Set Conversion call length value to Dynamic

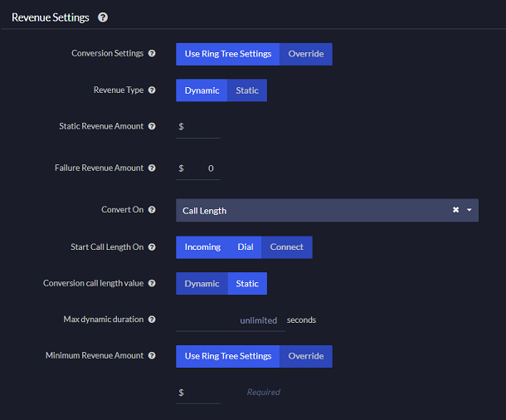click(202, 284)
